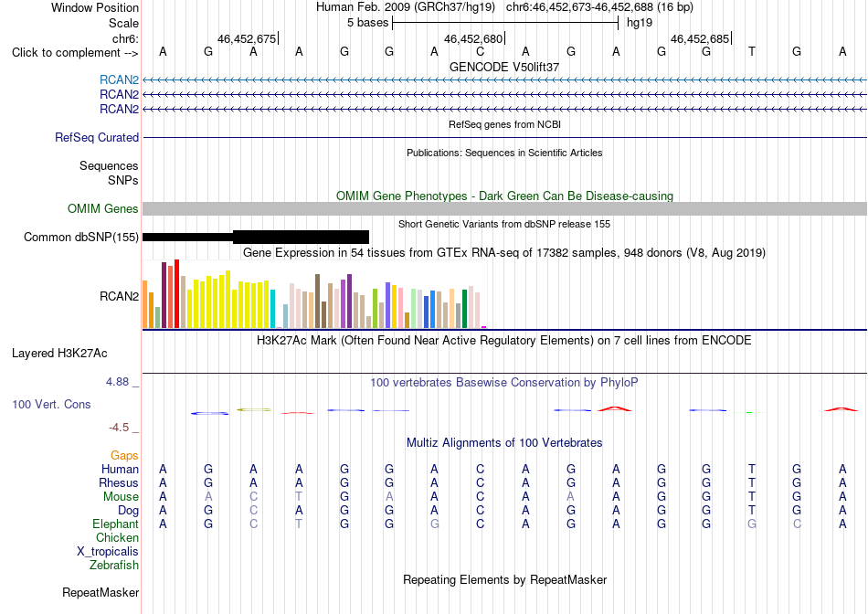Click the only C base in reference sequence
Image resolution: width=868 pixels, height=614 pixels.
(480, 51)
